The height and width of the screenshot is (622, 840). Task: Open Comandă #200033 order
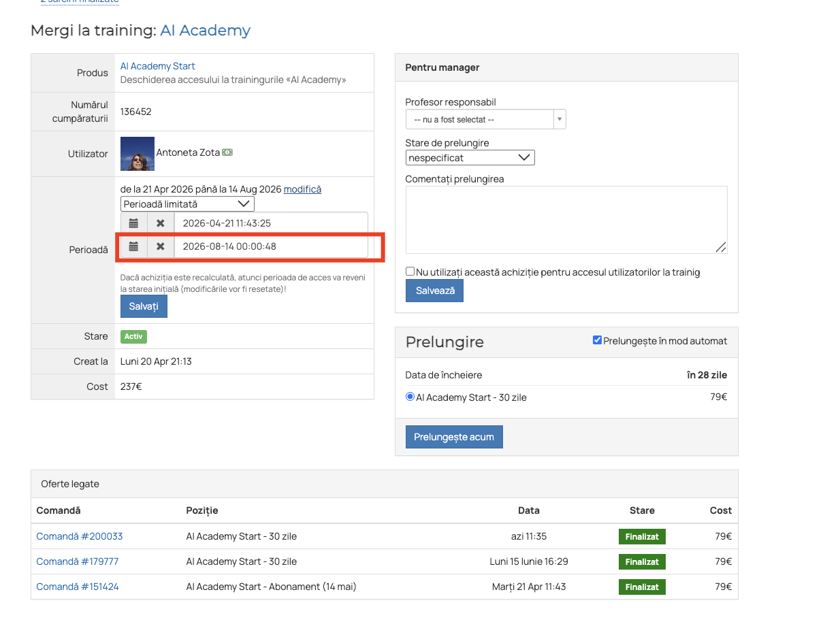80,536
